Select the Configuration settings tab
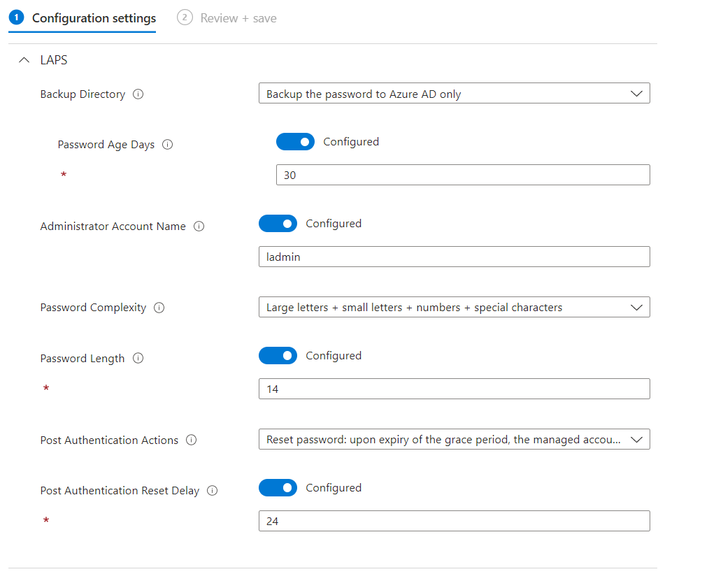This screenshot has width=723, height=588. click(x=82, y=17)
